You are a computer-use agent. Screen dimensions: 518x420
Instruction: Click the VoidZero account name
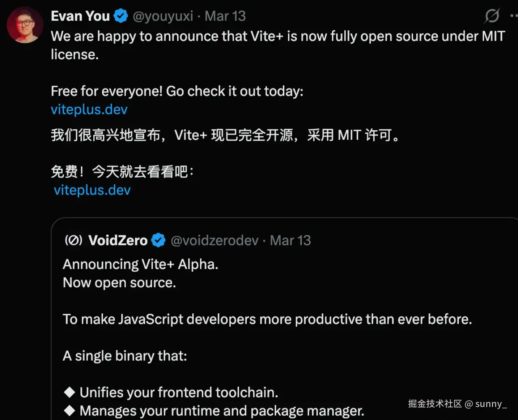(118, 240)
